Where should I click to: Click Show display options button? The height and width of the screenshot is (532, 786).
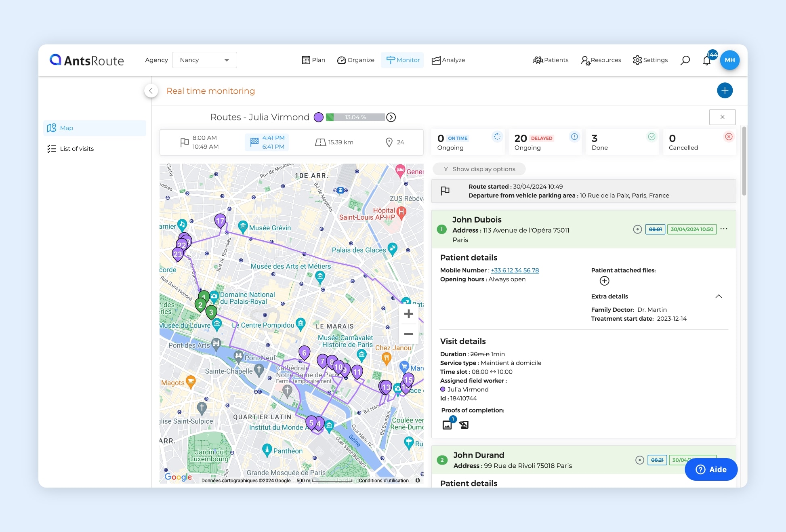[x=479, y=169]
